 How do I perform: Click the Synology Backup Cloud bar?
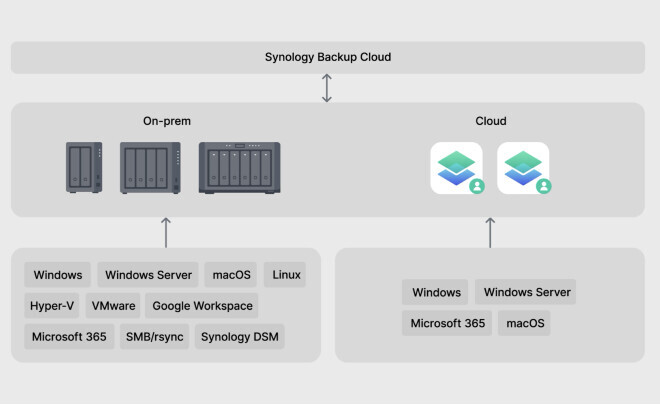(328, 57)
